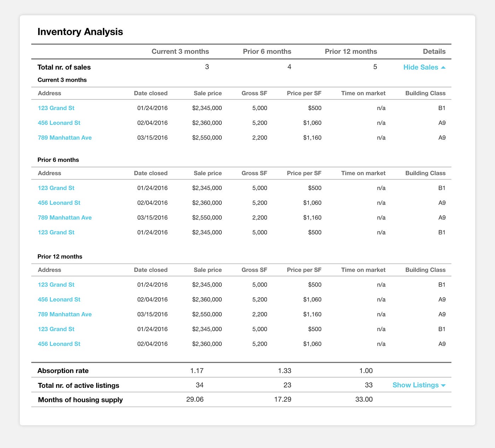Select 123 Grand St under Prior 6 months
495x448 pixels.
[x=56, y=188]
